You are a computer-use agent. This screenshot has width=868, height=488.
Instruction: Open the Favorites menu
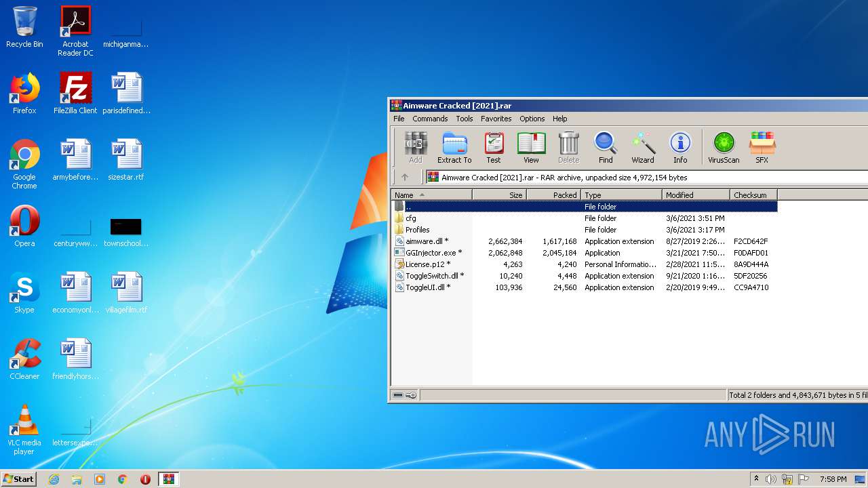point(496,119)
